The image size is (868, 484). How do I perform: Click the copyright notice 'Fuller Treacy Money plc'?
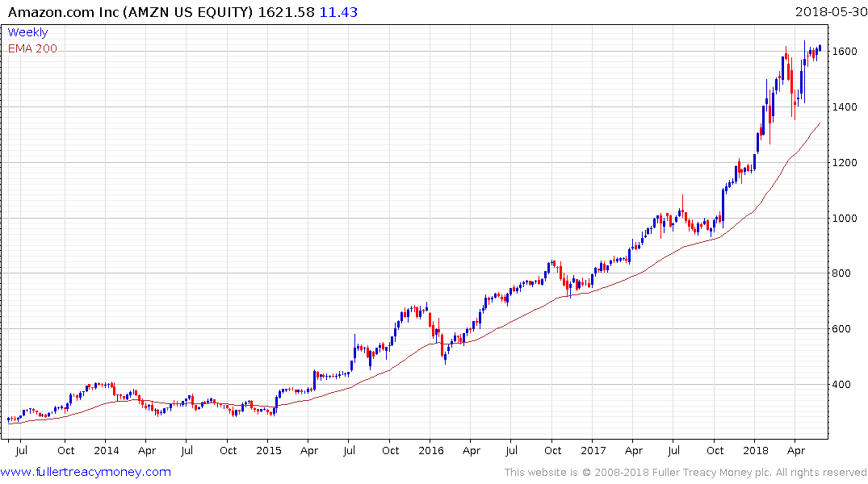(x=712, y=473)
